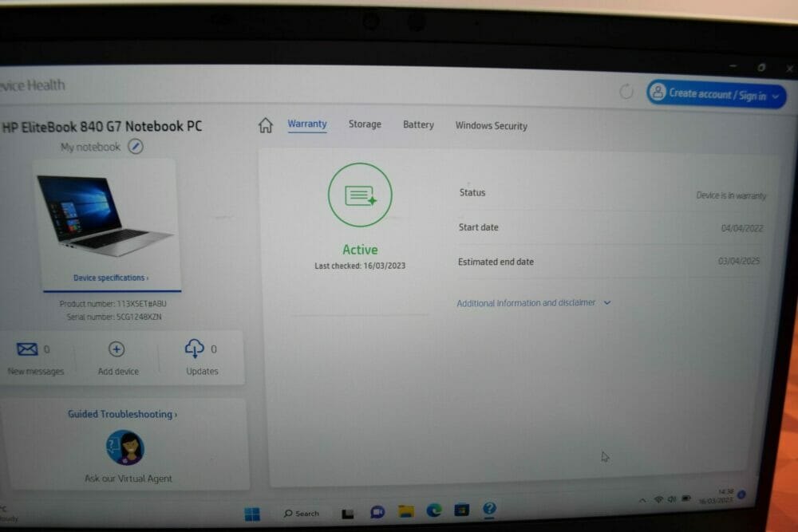This screenshot has height=532, width=798.
Task: Open the Battery tab
Action: click(418, 124)
